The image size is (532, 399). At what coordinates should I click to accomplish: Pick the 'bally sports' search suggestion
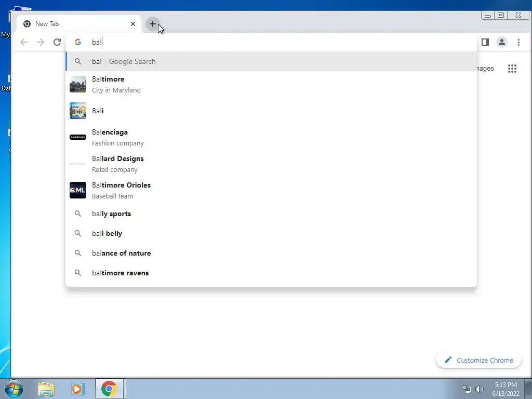click(x=271, y=214)
